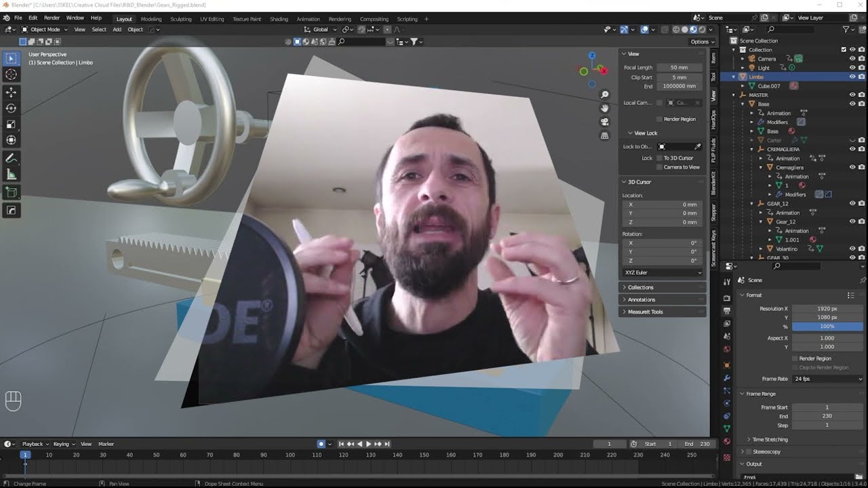Open the Modifiers wrench properties tab
The image size is (868, 488).
(727, 378)
